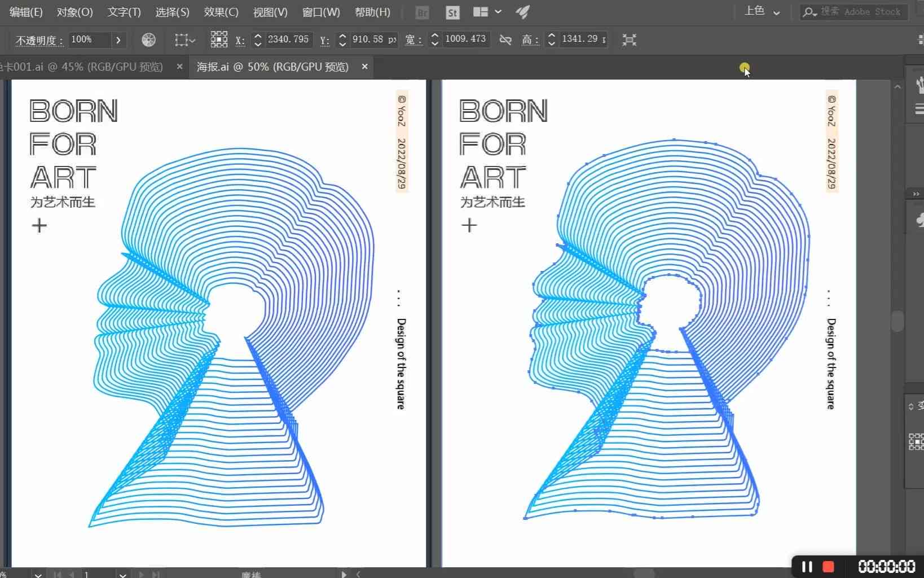Click the width stepper arrows
This screenshot has width=924, height=578.
pos(434,40)
